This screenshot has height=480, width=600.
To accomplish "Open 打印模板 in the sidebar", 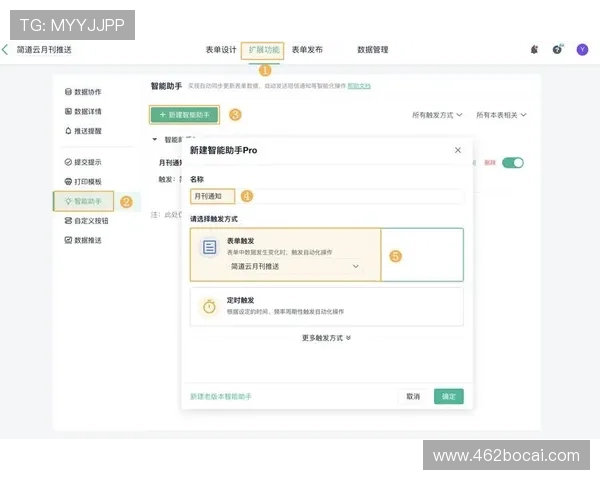I will (83, 181).
